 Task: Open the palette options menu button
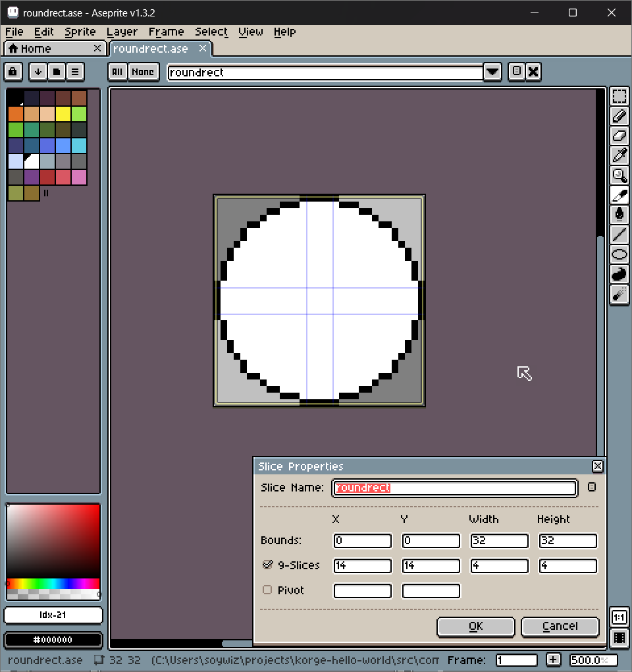tap(75, 72)
